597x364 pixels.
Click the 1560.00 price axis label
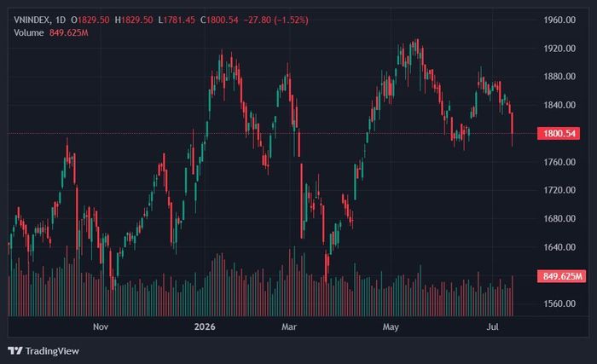coord(559,303)
